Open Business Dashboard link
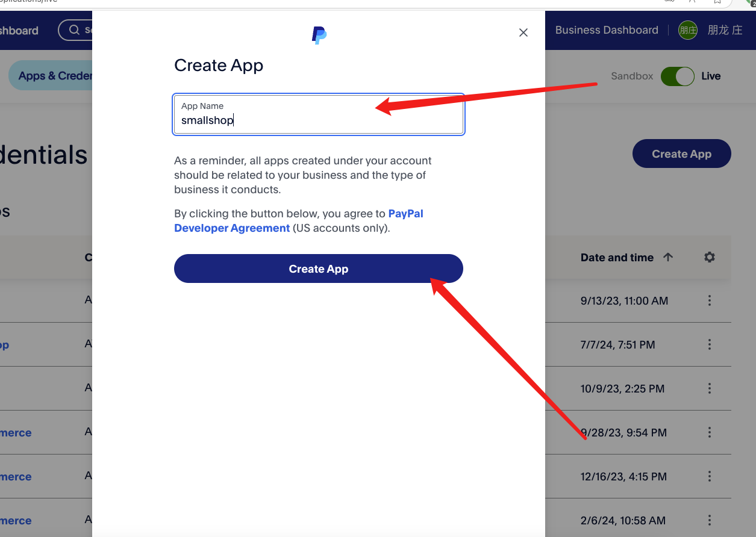Image resolution: width=756 pixels, height=537 pixels. point(607,30)
